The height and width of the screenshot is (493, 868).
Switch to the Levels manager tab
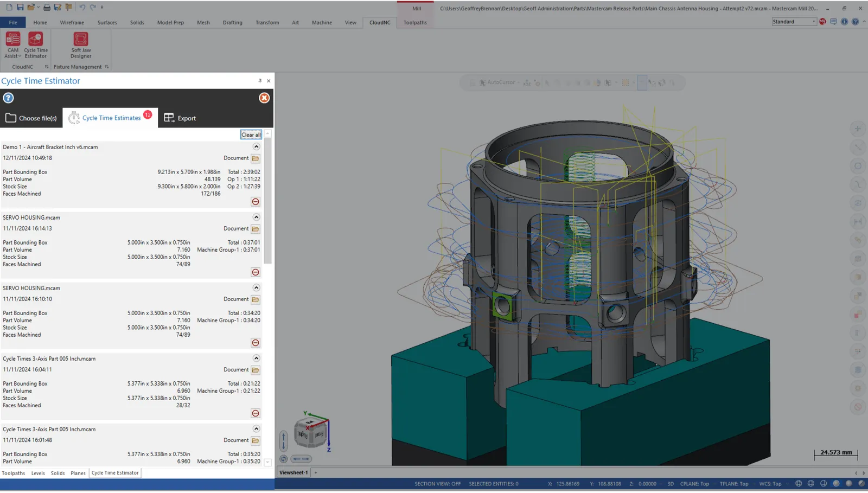coord(38,473)
